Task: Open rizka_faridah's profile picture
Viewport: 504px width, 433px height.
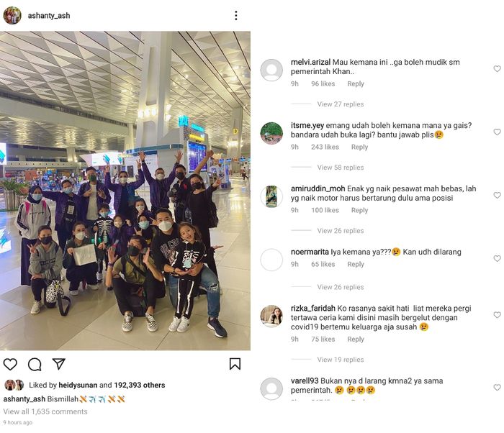Action: (271, 316)
